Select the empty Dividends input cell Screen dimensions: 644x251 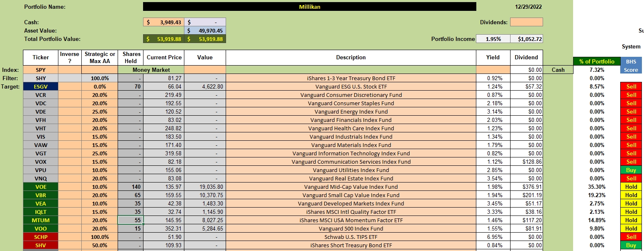pyautogui.click(x=526, y=22)
